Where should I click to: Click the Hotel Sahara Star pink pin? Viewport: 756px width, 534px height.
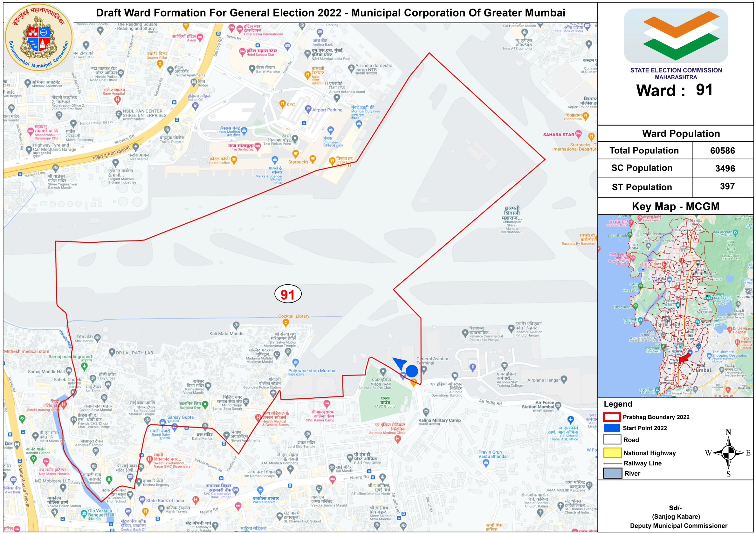point(242,51)
